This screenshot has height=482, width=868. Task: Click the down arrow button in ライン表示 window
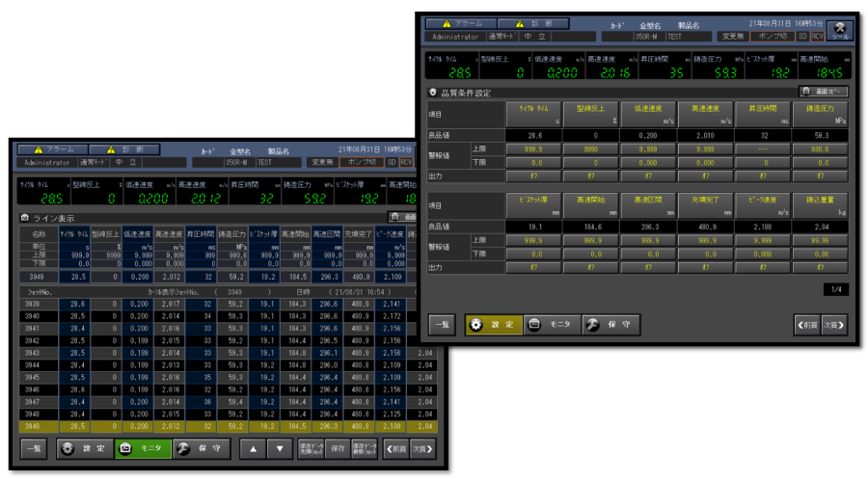click(280, 449)
